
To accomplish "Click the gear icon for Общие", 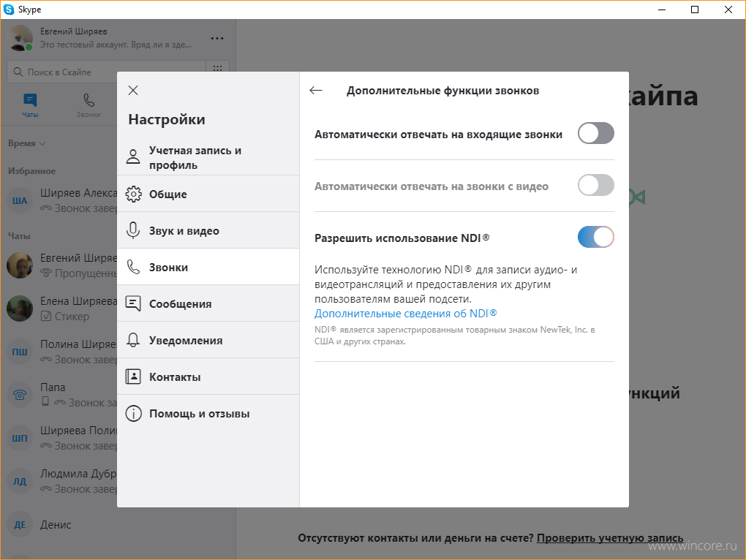I will (133, 194).
